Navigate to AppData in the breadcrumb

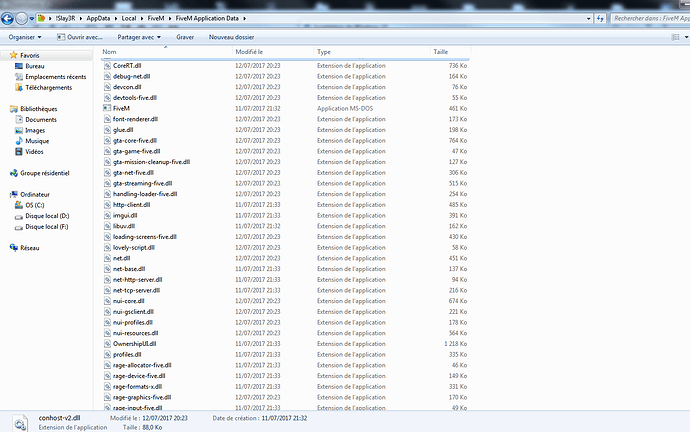click(98, 18)
